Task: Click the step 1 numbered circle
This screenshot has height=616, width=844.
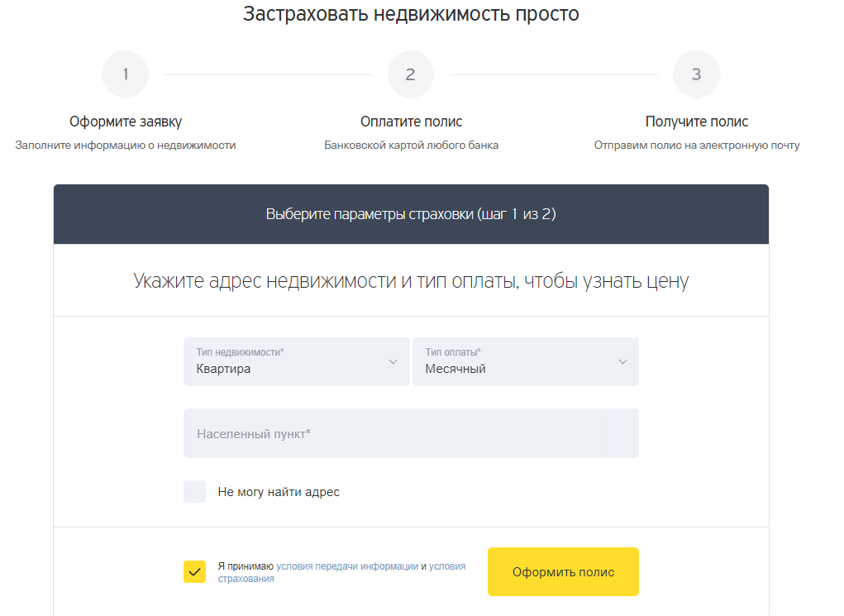Action: 126,74
